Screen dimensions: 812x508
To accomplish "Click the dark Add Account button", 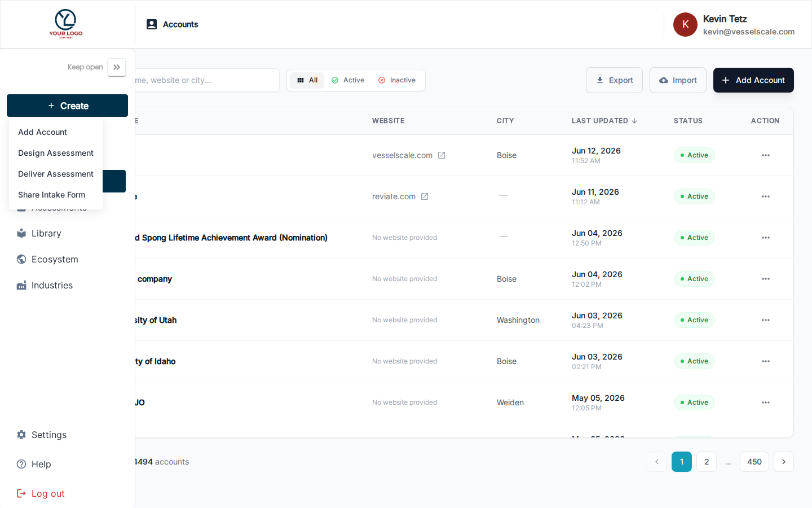I will (x=753, y=80).
